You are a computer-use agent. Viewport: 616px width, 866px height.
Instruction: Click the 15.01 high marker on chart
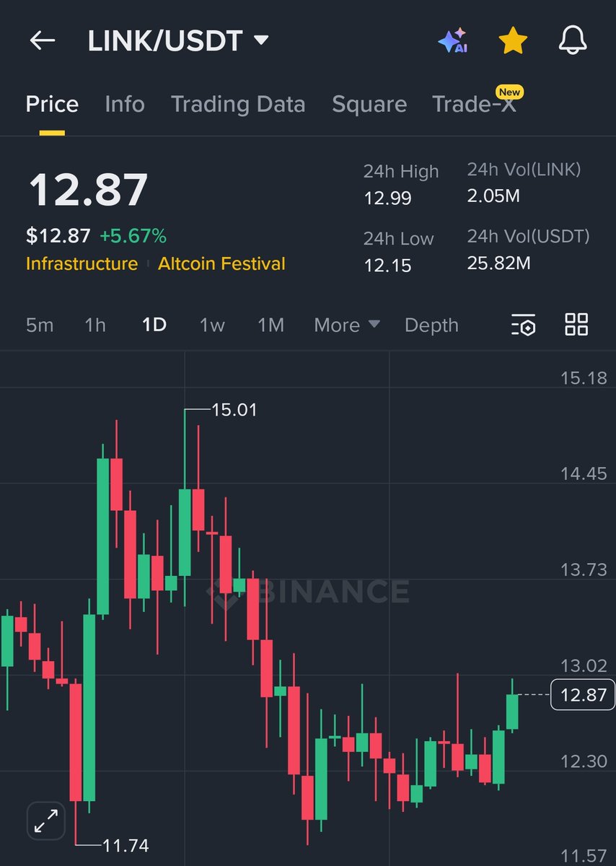234,410
